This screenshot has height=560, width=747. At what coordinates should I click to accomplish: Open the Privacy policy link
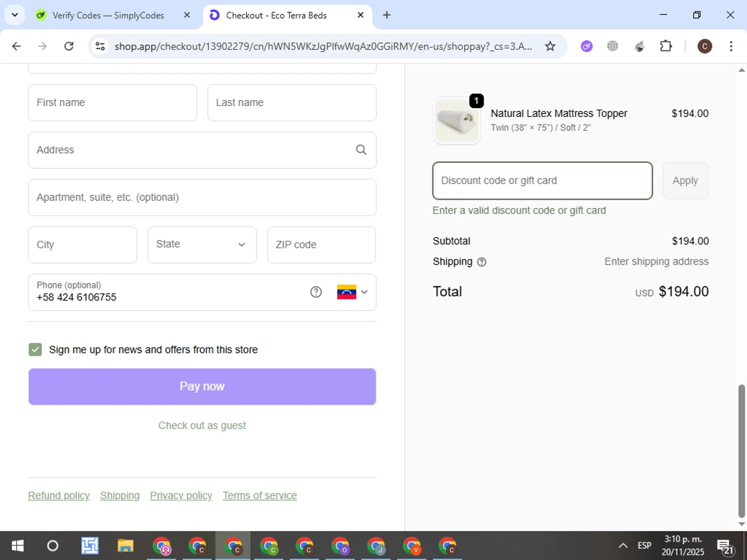coord(181,496)
